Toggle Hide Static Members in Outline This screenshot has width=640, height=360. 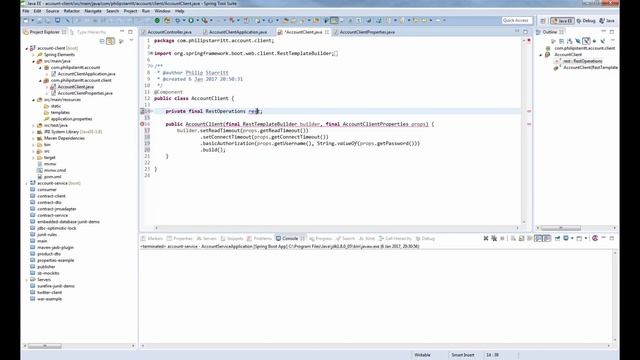tap(586, 41)
